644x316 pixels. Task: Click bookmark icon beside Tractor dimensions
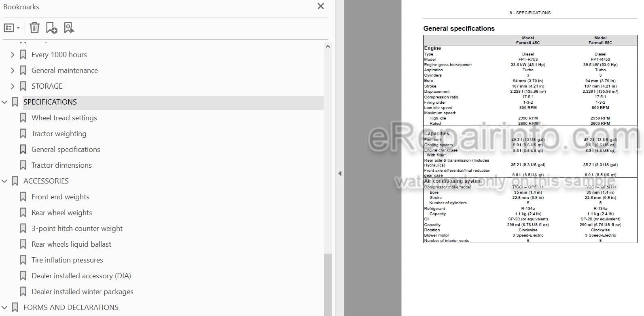(23, 165)
